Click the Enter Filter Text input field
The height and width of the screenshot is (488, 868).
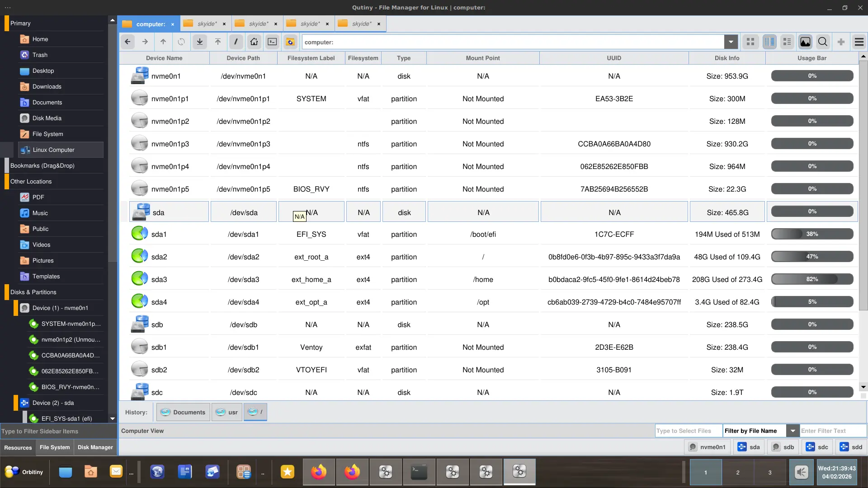pos(832,431)
